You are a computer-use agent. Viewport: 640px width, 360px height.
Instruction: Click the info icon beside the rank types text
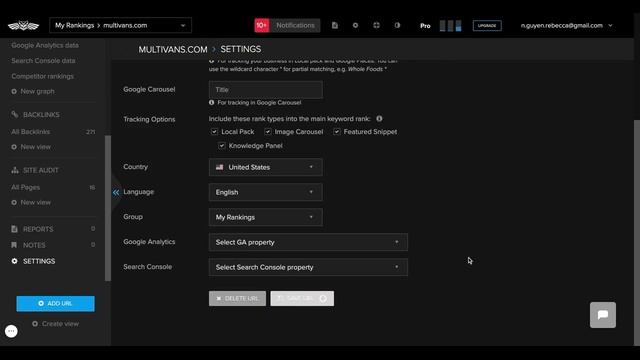pos(379,119)
